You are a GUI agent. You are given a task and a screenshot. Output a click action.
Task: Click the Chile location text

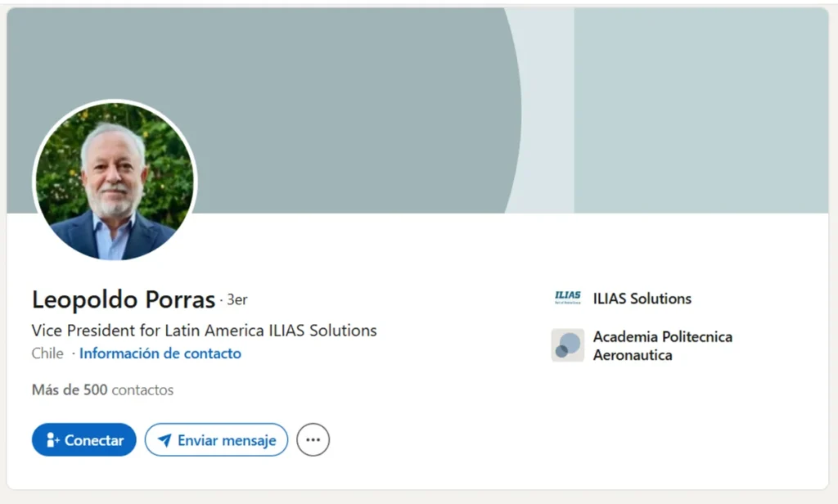(47, 353)
